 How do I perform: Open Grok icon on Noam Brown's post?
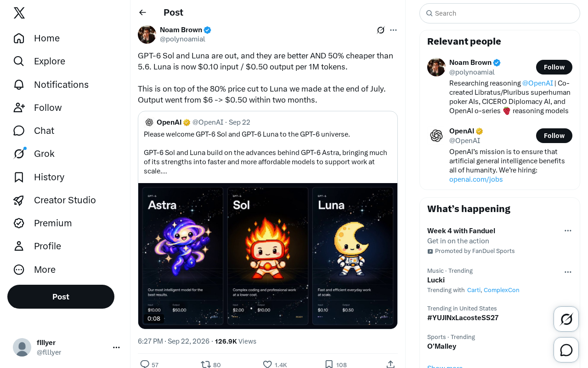(x=381, y=30)
